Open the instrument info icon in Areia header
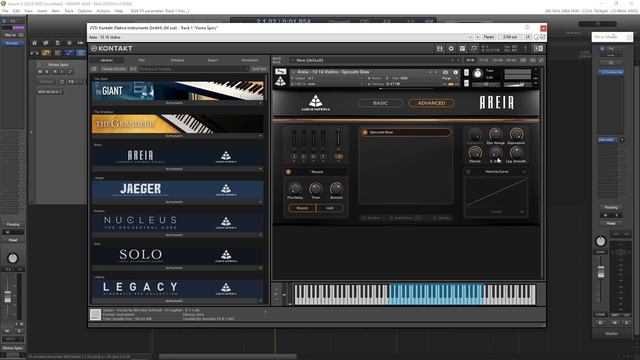 click(x=456, y=72)
